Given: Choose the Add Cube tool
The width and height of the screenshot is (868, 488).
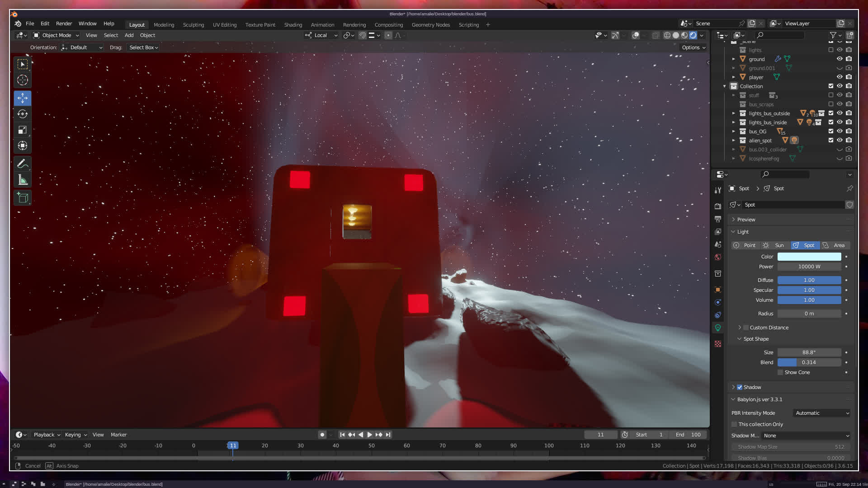Looking at the screenshot, I should (23, 198).
